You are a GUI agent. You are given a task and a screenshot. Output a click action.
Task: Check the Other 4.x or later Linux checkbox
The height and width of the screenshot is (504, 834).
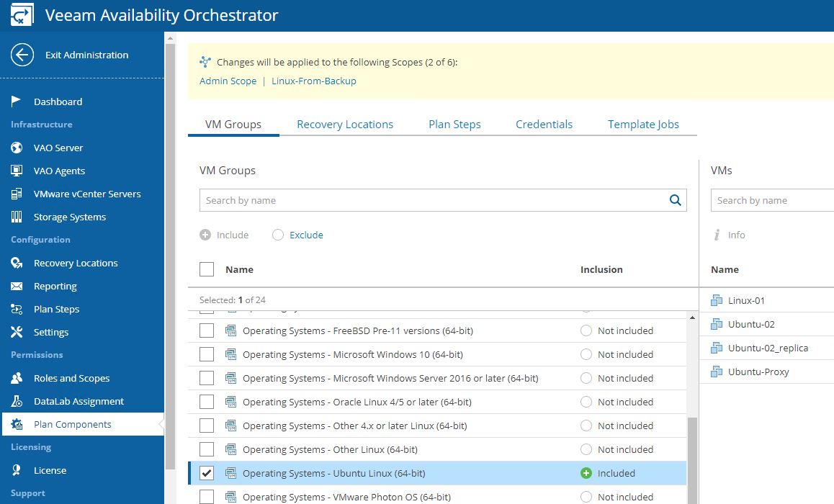coord(207,426)
